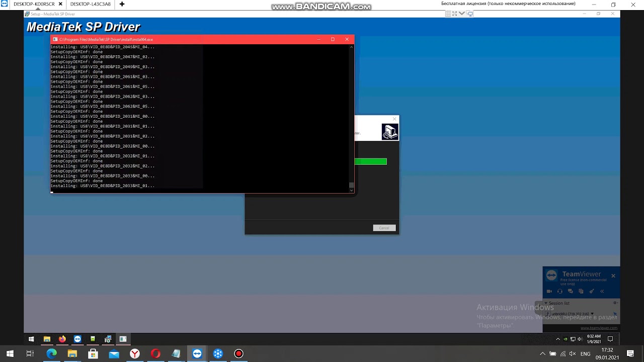Click the console window scrollbar down arrow
The width and height of the screenshot is (644, 362).
click(x=352, y=191)
